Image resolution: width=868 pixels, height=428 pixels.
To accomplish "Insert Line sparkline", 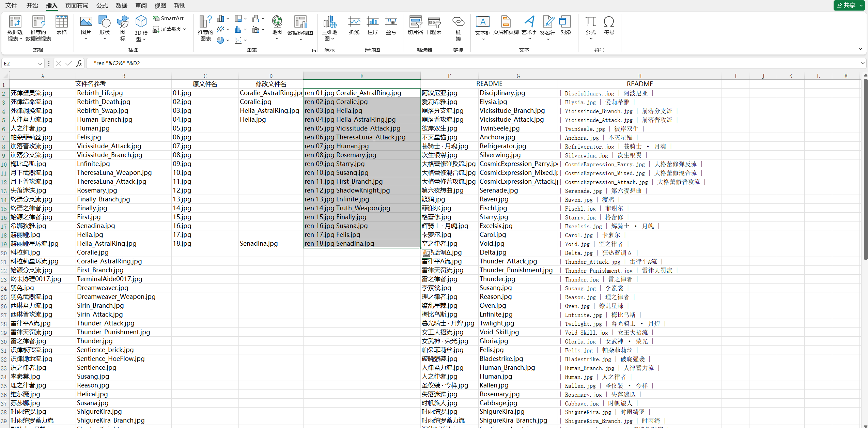I will coord(354,25).
